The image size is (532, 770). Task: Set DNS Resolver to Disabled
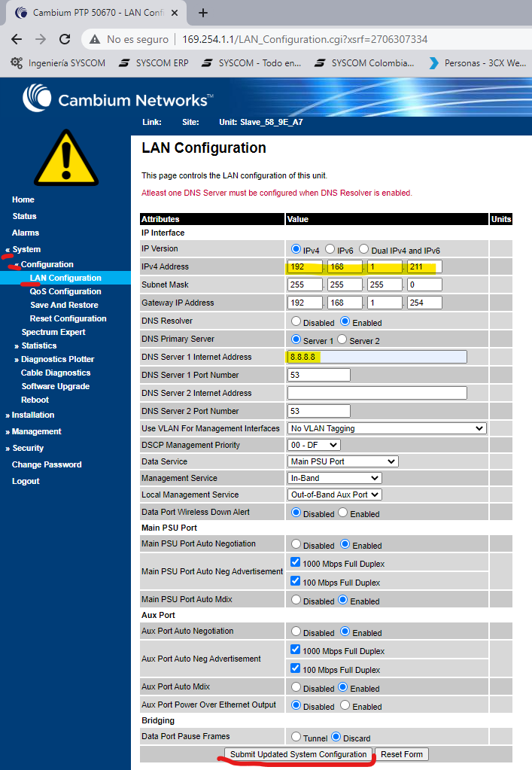point(296,321)
